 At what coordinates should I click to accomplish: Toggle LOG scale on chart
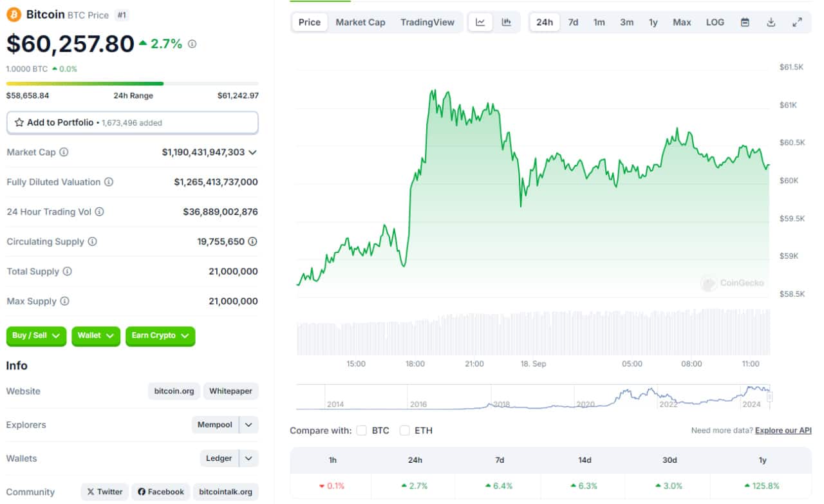715,22
